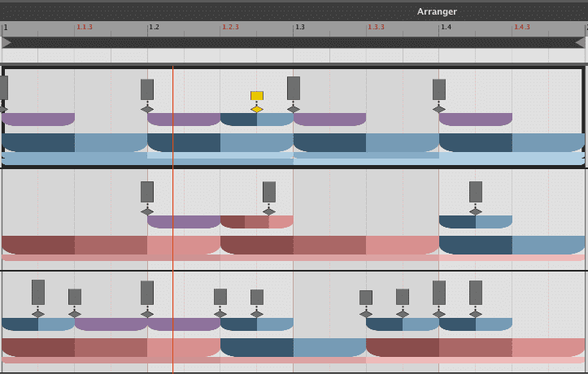Click the diamond handle at 1.2, top track
Screen dimensions: 588x374
point(147,109)
